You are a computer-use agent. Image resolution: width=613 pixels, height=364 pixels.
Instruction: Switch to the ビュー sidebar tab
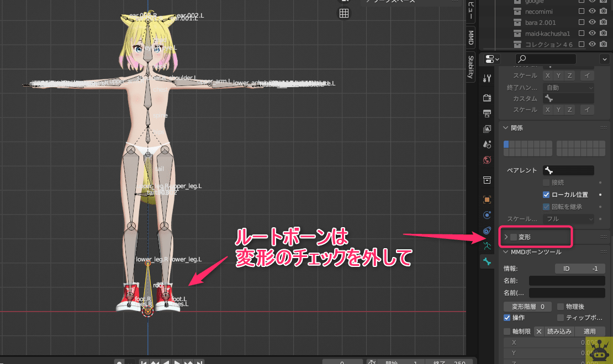(x=471, y=11)
